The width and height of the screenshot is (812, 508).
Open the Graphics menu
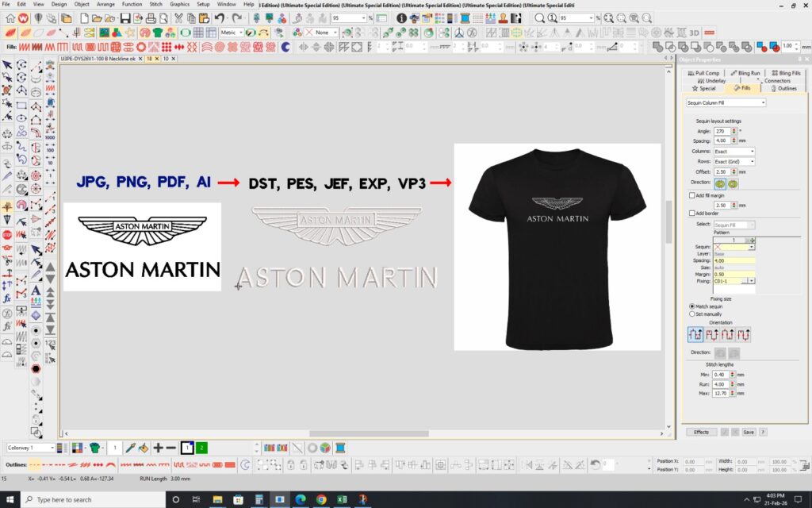(x=180, y=4)
